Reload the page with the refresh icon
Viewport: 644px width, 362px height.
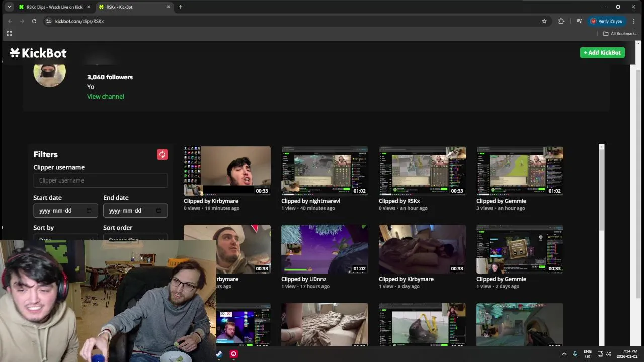coord(34,21)
